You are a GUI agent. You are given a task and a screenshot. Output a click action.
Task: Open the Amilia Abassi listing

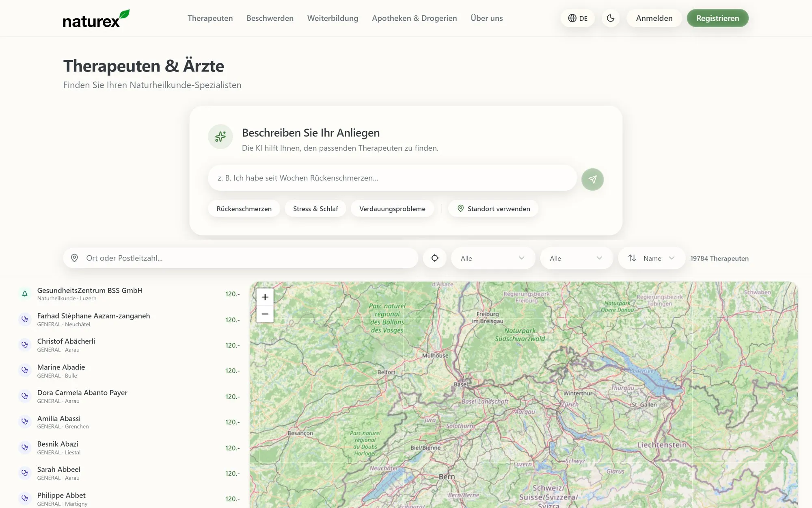coord(130,422)
